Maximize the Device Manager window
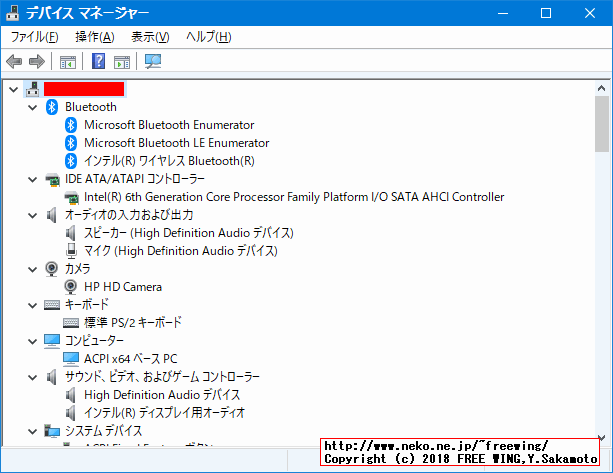613x473 pixels. pyautogui.click(x=546, y=13)
